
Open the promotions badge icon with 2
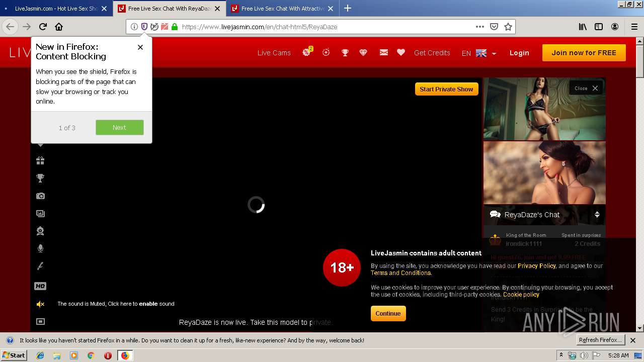[307, 52]
